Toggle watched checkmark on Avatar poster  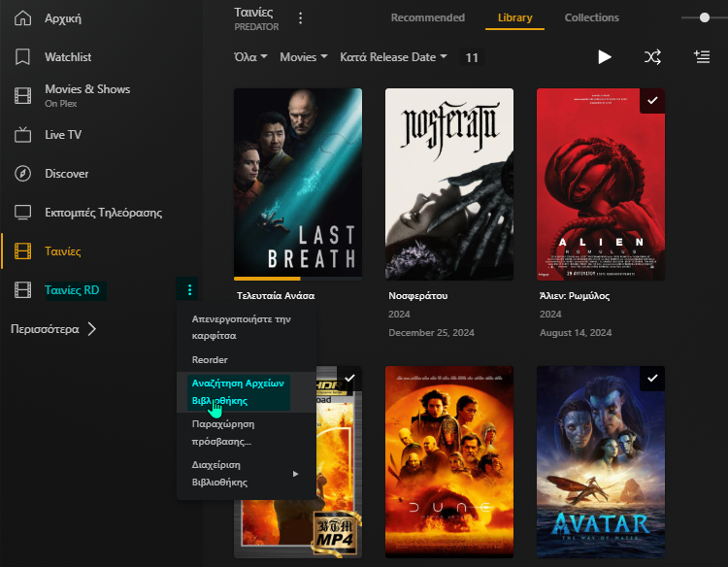(x=652, y=378)
